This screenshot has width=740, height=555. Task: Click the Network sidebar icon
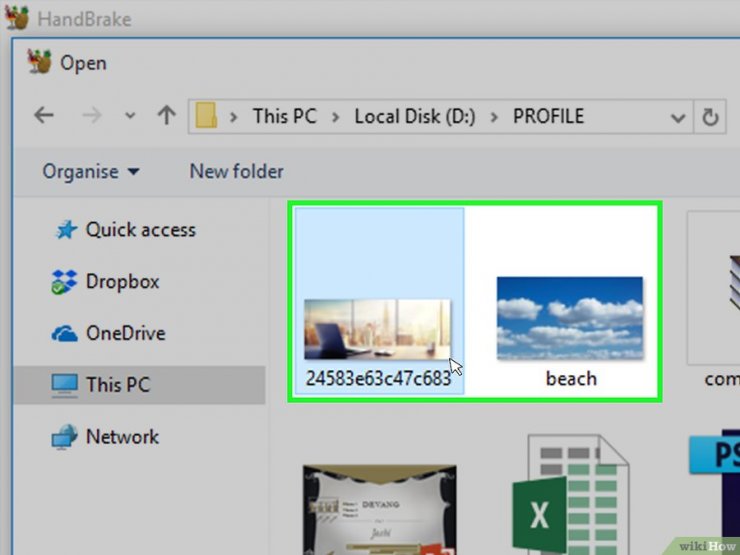coord(64,437)
